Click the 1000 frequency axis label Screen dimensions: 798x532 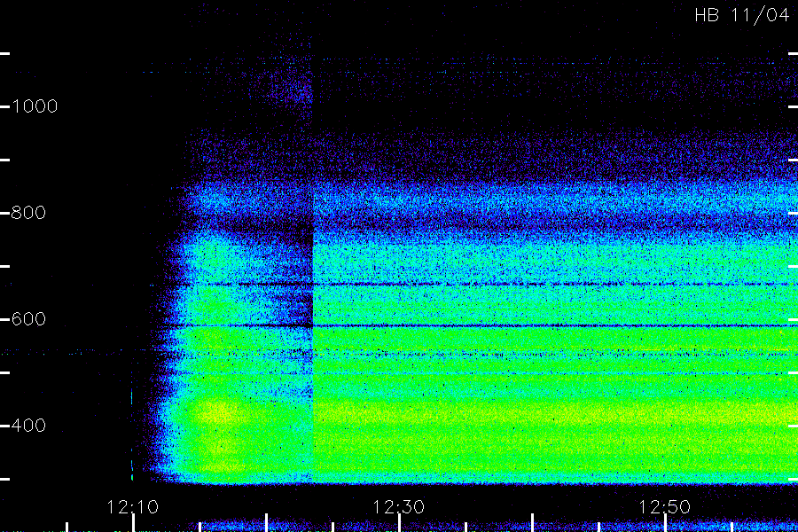tap(35, 106)
